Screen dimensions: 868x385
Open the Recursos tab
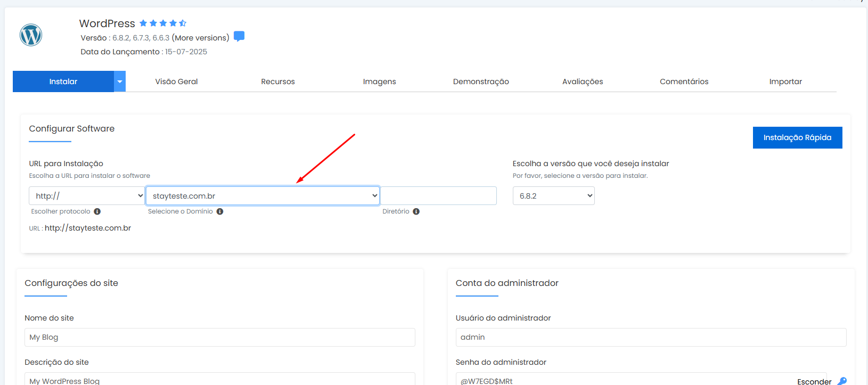click(x=277, y=81)
